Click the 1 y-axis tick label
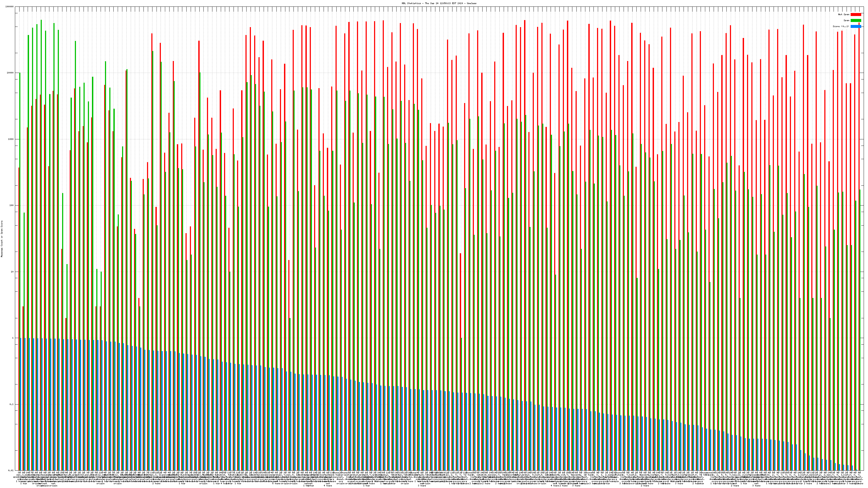 click(x=13, y=338)
